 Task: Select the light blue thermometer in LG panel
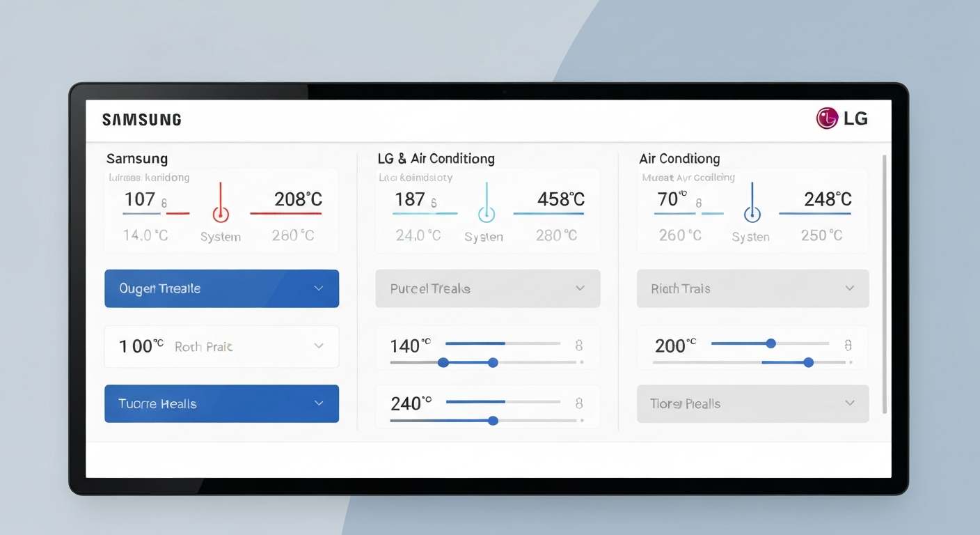pos(487,203)
